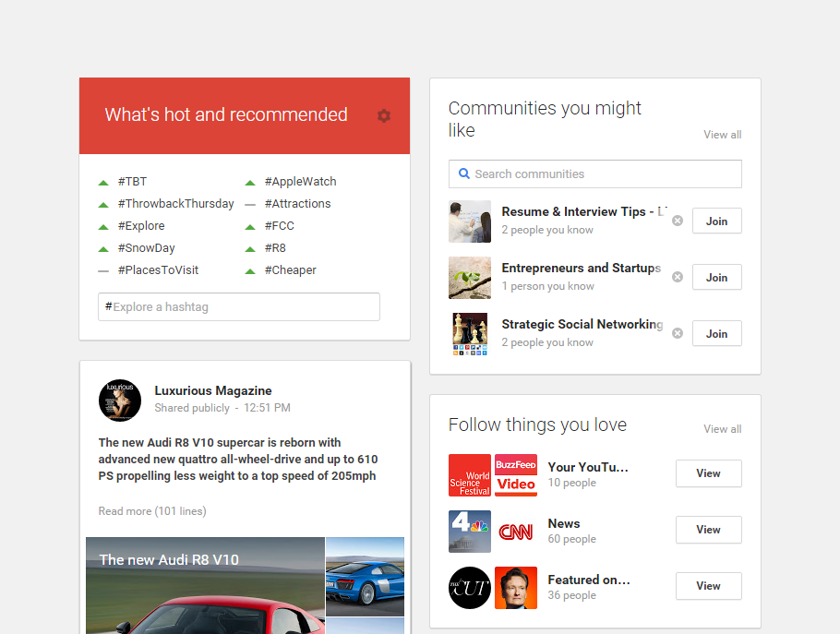Viewport: 840px width, 634px height.
Task: Join Resume & Interview Tips community
Action: (x=716, y=221)
